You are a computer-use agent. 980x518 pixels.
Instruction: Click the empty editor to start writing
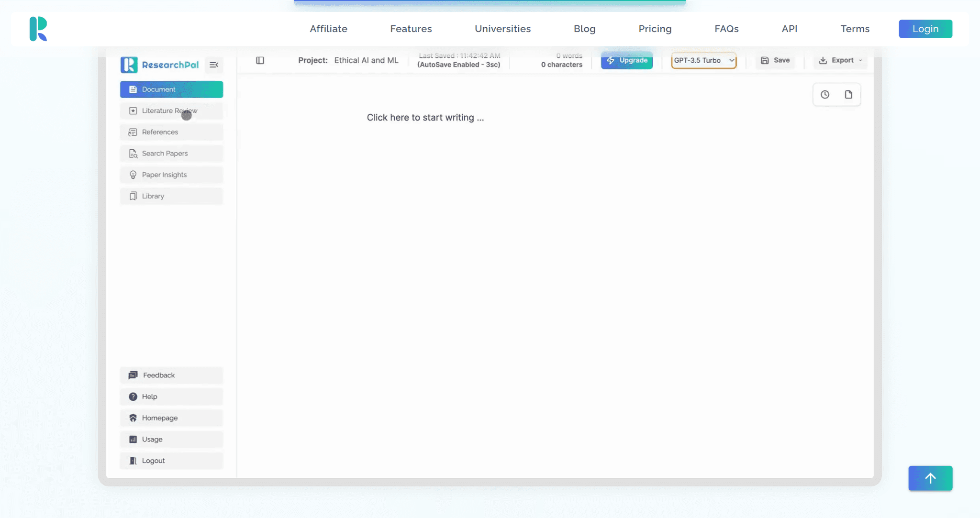pyautogui.click(x=425, y=117)
